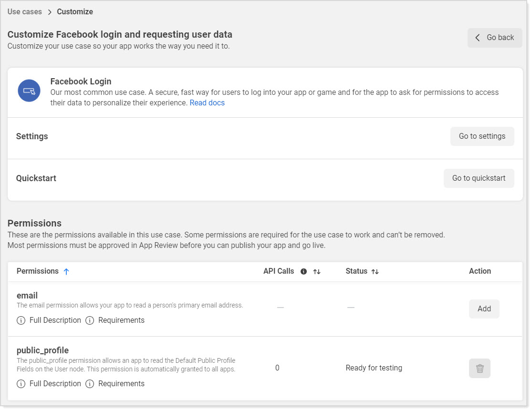Click the API Calls column header
Image resolution: width=532 pixels, height=411 pixels.
279,271
